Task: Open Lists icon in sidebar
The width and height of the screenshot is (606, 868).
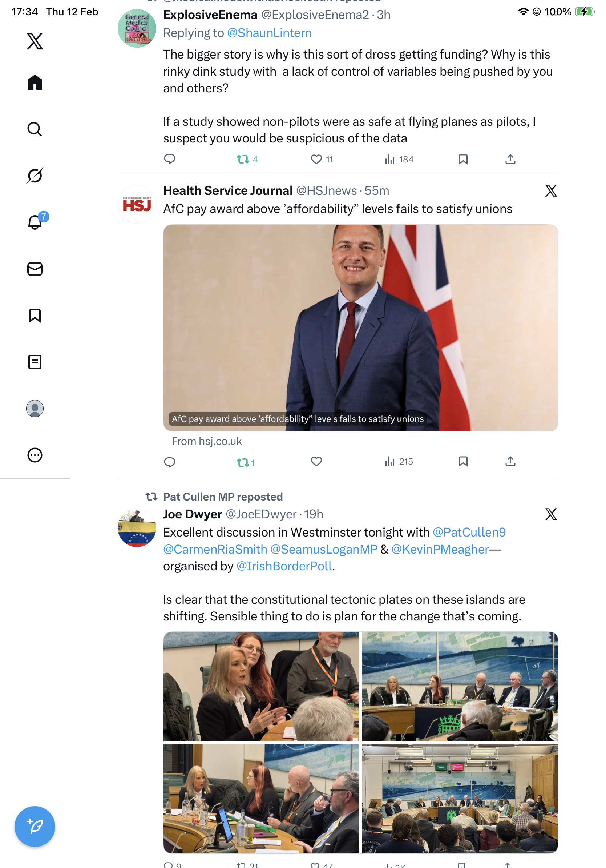Action: point(35,362)
